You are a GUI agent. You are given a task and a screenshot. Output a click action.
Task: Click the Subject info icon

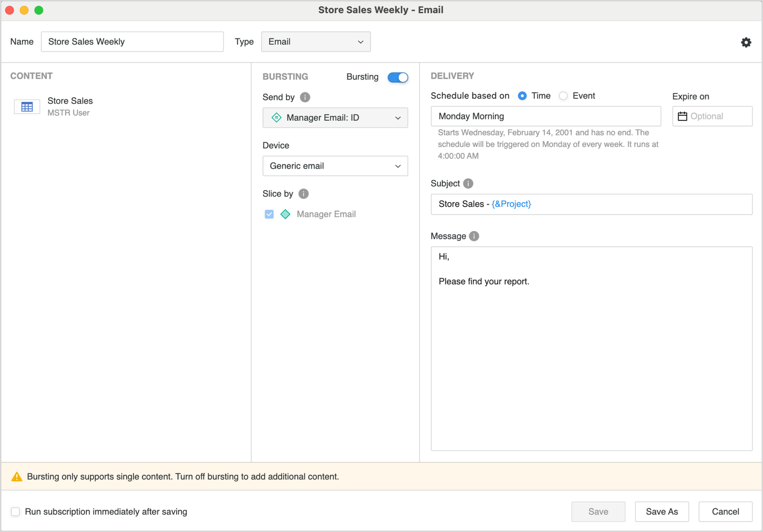tap(468, 183)
